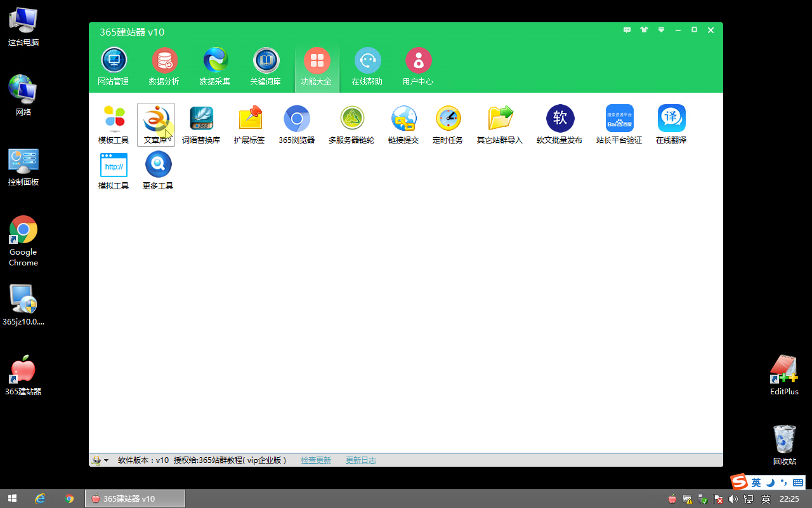The height and width of the screenshot is (508, 812).
Task: Click the 更新日志 changelog link
Action: [361, 460]
